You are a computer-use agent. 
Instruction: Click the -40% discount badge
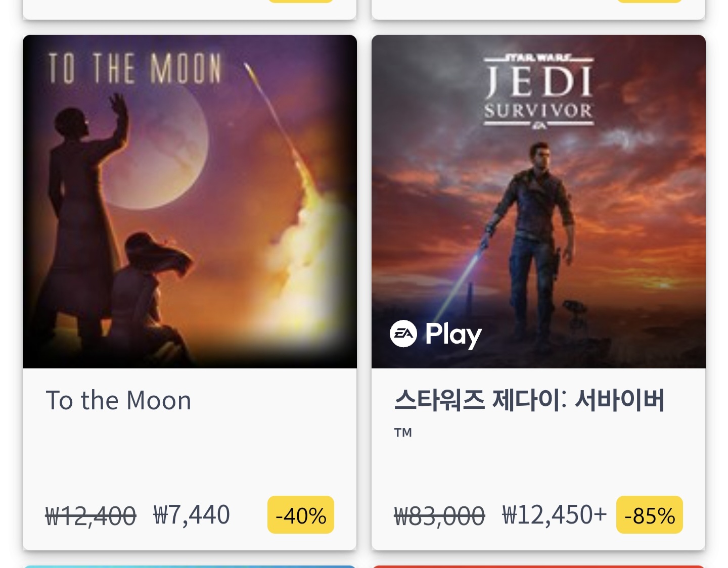tap(301, 515)
